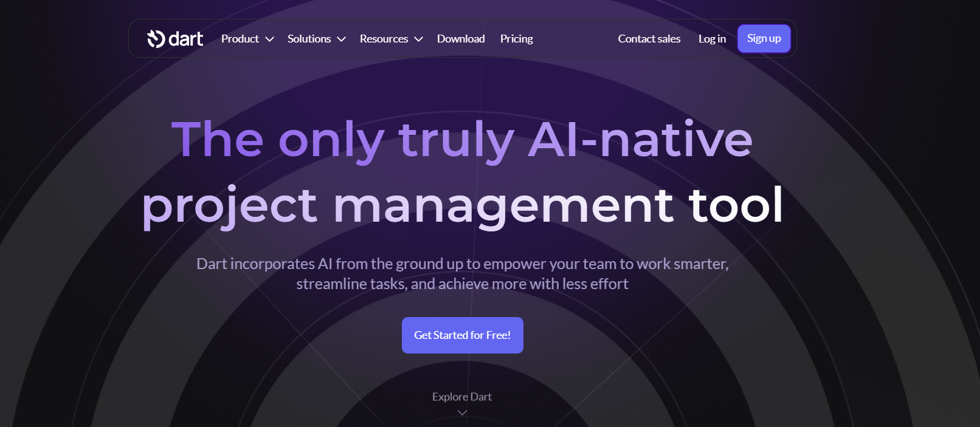Viewport: 980px width, 427px height.
Task: Click the dart wordmark text
Action: [x=185, y=39]
